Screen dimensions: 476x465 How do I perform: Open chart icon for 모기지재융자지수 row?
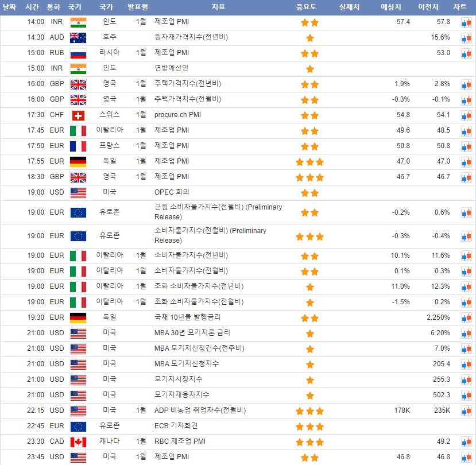466,396
